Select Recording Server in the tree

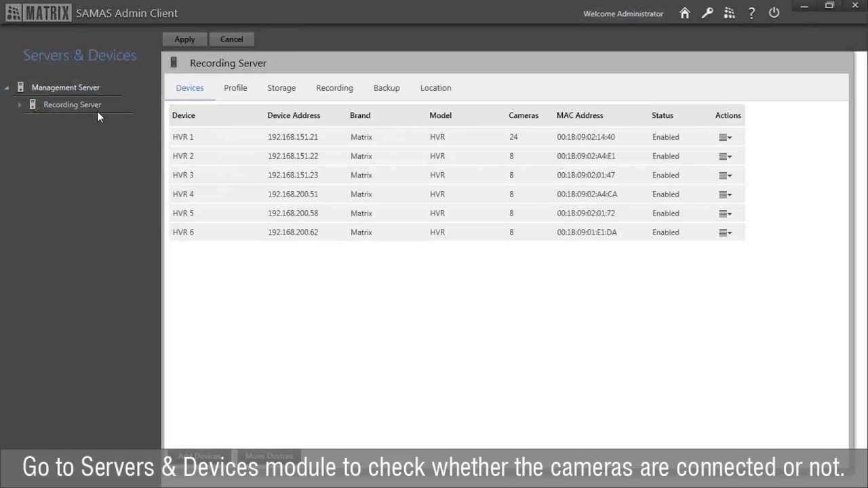[72, 104]
